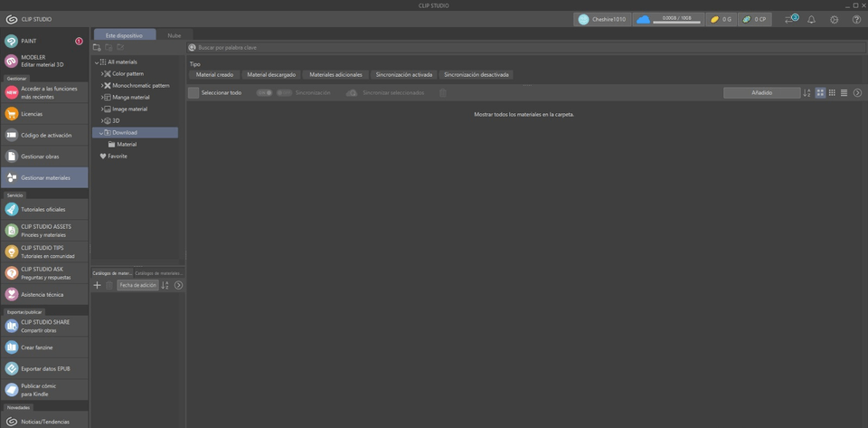Open the notifications bell icon
The image size is (868, 428).
coord(811,19)
